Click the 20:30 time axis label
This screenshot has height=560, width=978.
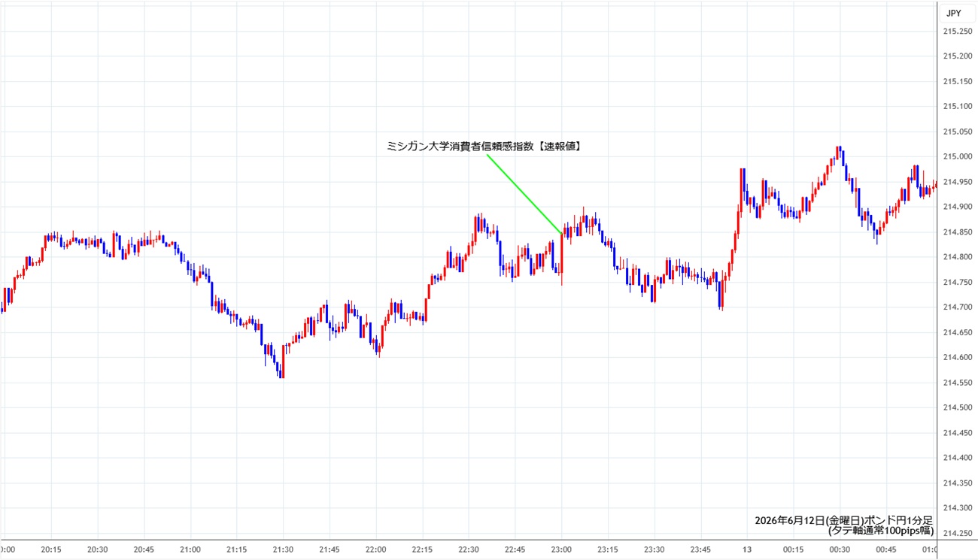(x=98, y=549)
